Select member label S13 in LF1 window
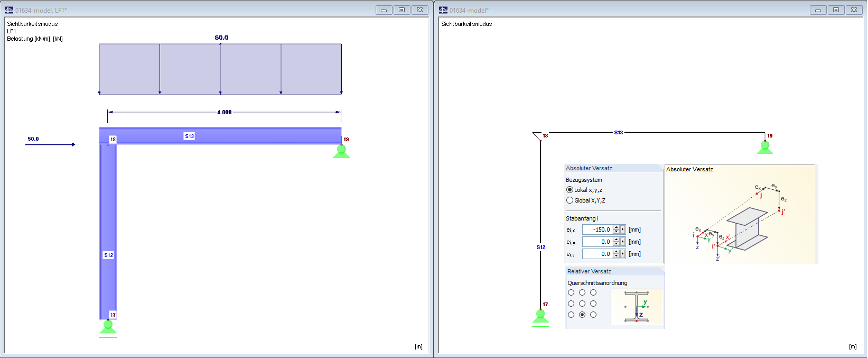This screenshot has height=358, width=868. click(x=189, y=136)
